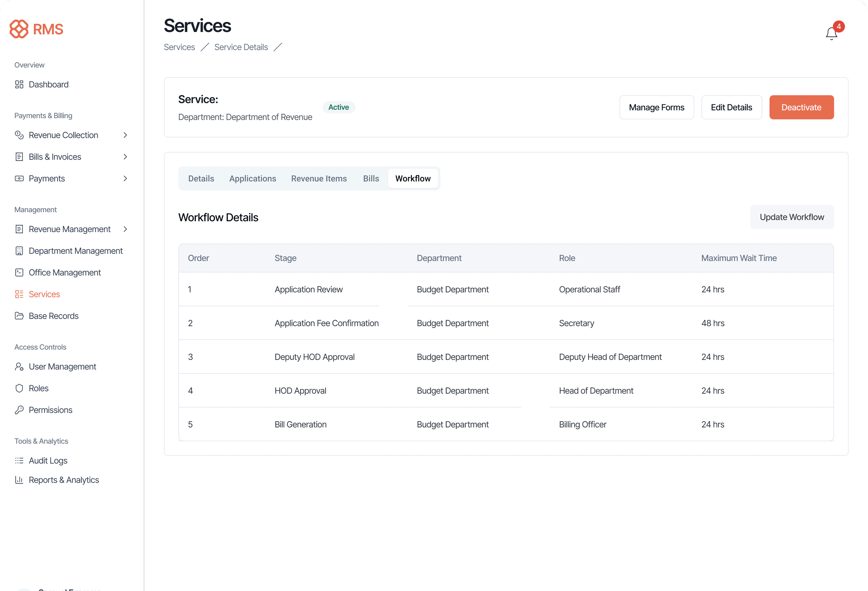Click the Dashboard grid icon
Viewport: 868px width, 591px height.
(19, 84)
